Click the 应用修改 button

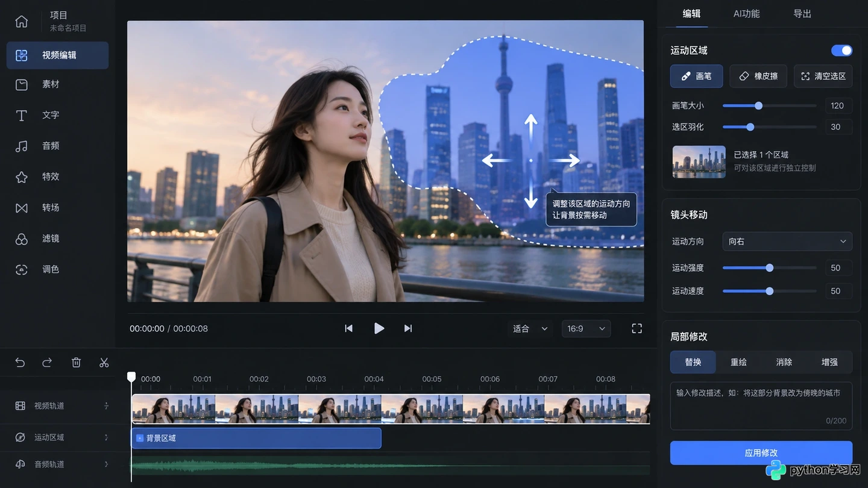pyautogui.click(x=761, y=453)
